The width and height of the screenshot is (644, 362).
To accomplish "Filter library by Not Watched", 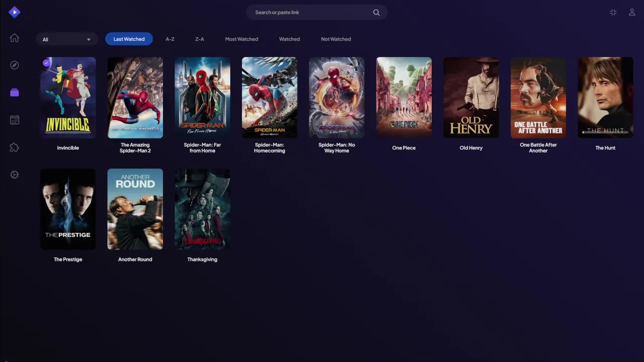I will coord(336,39).
